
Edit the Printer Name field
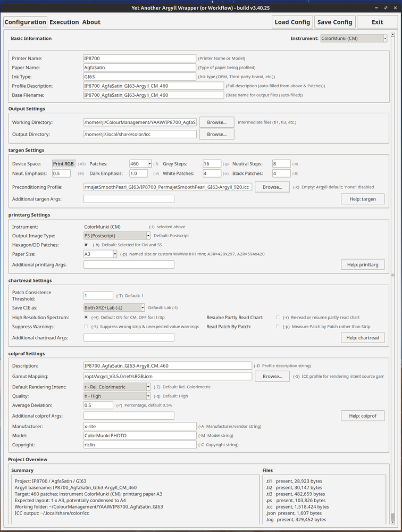tap(140, 59)
